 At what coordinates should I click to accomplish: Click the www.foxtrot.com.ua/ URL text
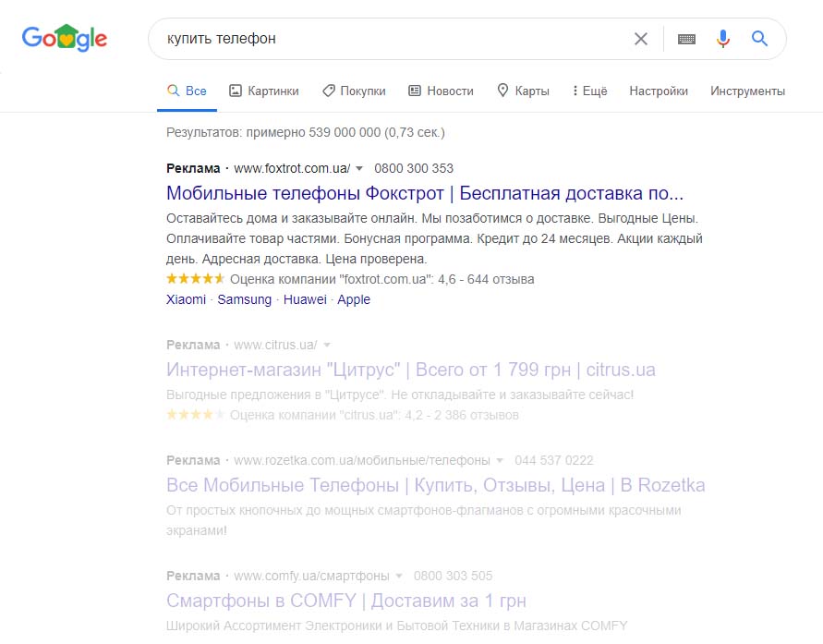pos(292,168)
